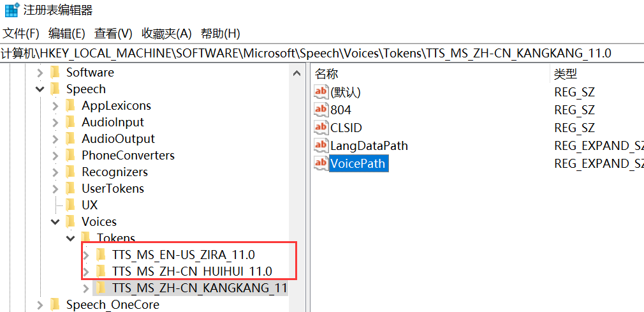Click the Software folder icon

[55, 73]
